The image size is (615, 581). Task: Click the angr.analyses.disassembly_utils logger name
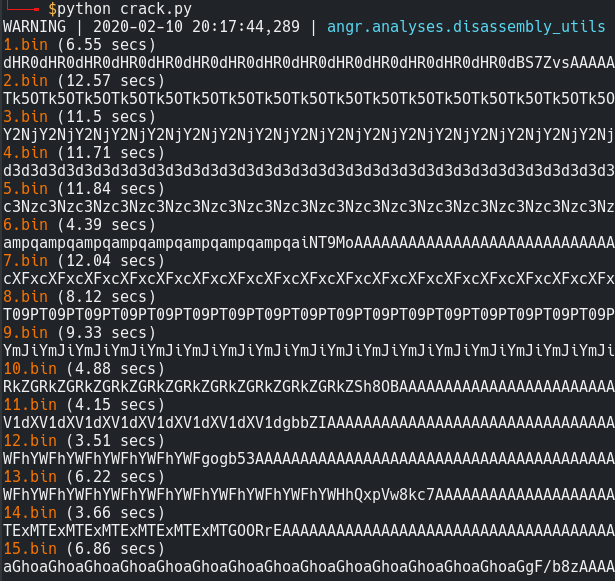(466, 27)
